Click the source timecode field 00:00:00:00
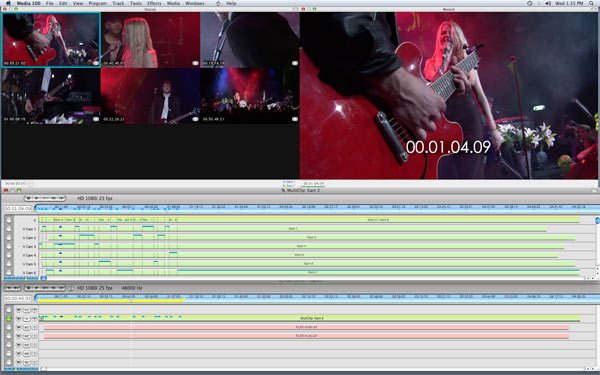The width and height of the screenshot is (600, 375). [15, 184]
